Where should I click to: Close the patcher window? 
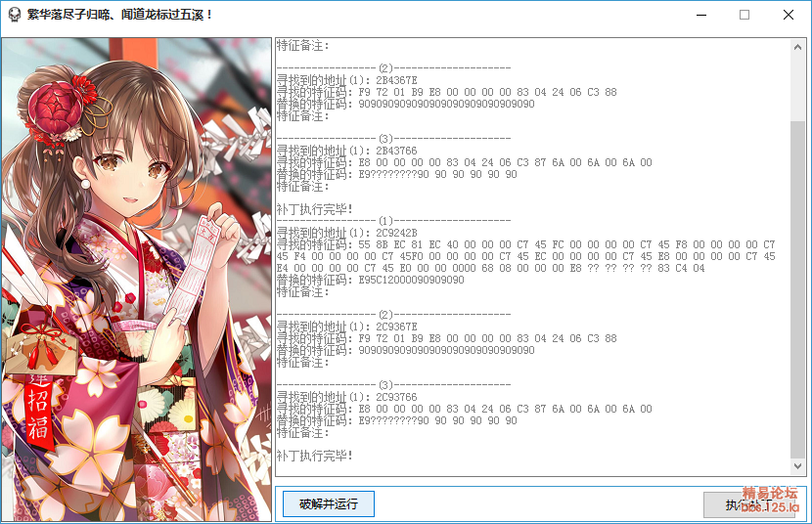click(x=789, y=15)
